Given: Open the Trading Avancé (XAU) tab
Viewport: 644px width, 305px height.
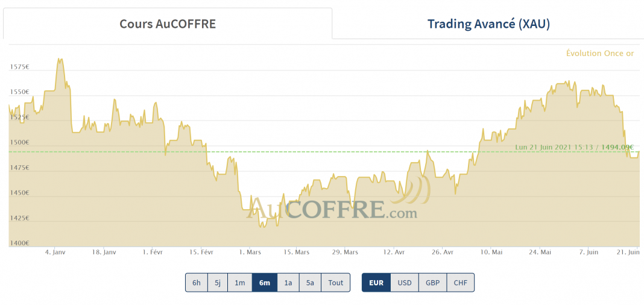Looking at the screenshot, I should point(488,24).
